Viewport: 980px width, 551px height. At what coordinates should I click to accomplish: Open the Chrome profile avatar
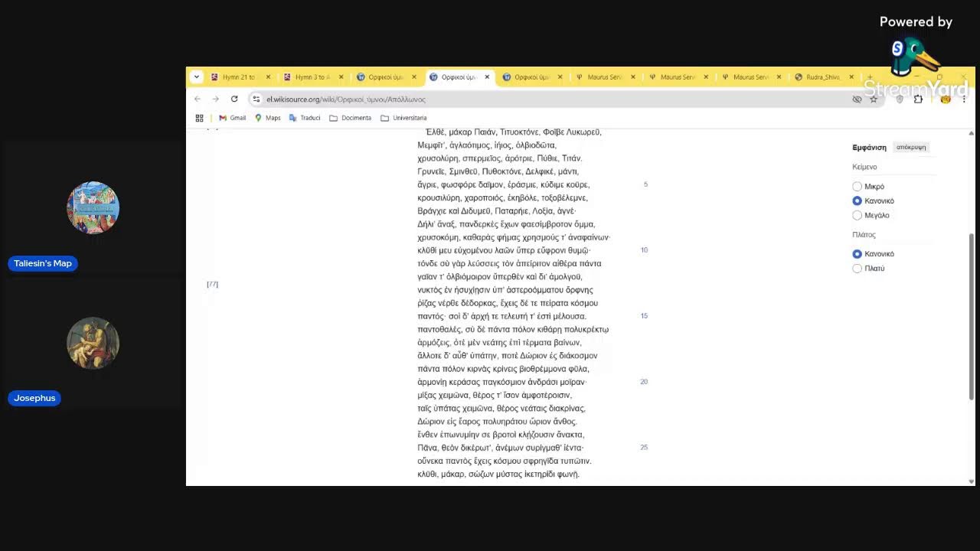(946, 99)
